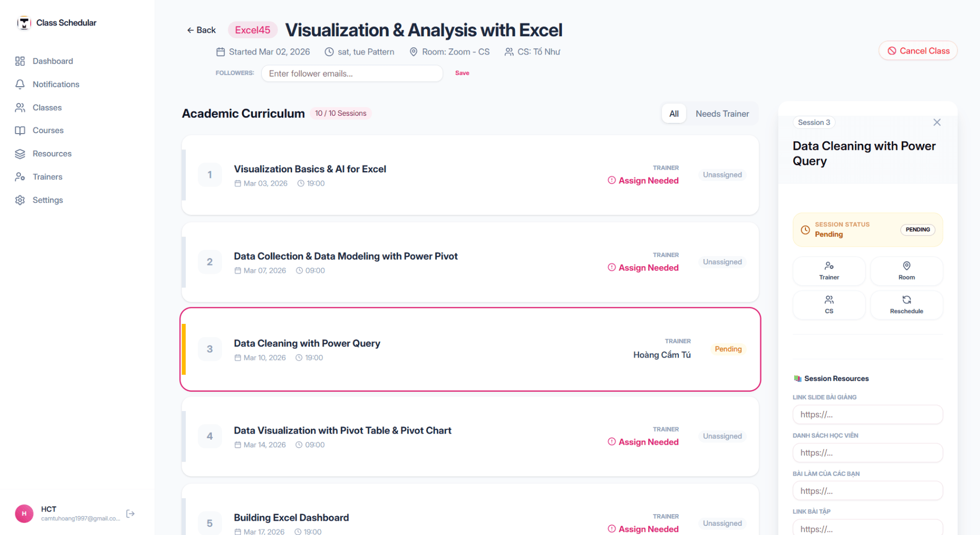Open the Trainer assignment button

click(829, 271)
